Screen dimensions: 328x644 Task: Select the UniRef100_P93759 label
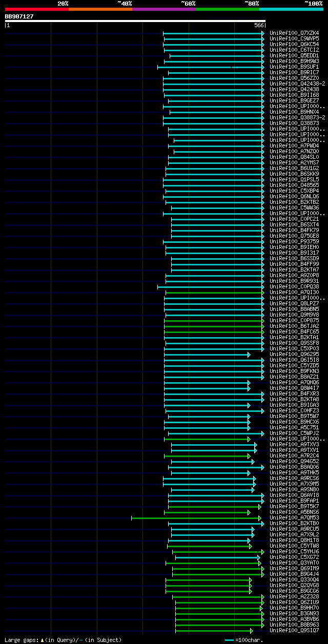coord(294,242)
